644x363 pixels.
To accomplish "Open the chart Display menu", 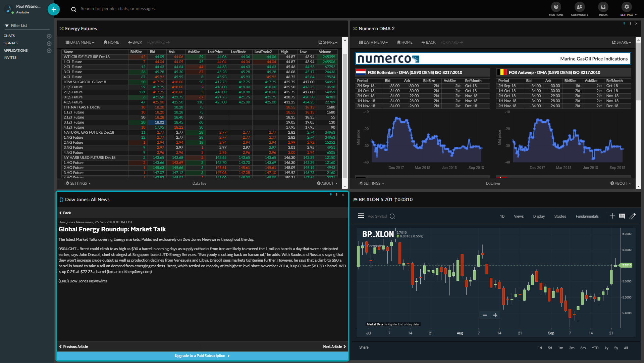I will 539,217.
